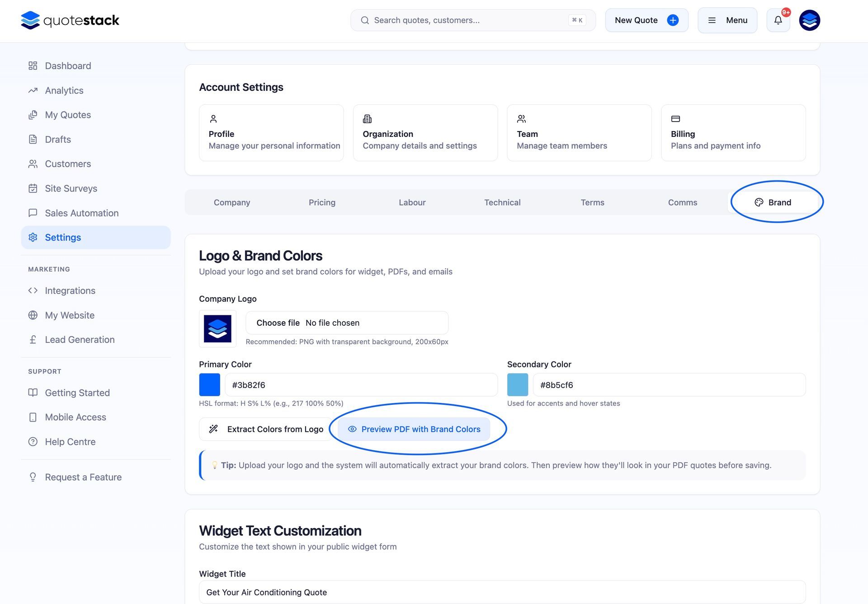Open the Menu hamburger button

click(x=727, y=20)
